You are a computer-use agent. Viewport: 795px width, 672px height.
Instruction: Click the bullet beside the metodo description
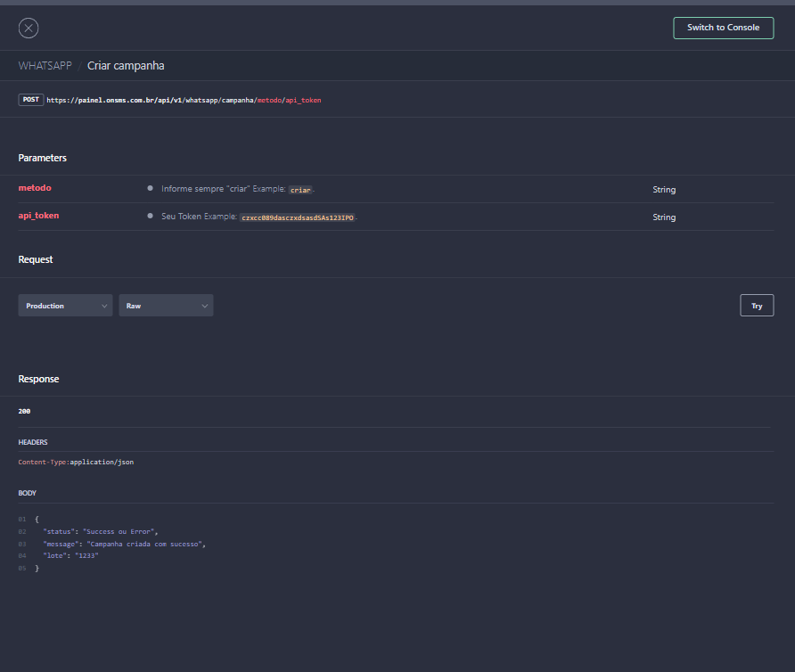(150, 189)
